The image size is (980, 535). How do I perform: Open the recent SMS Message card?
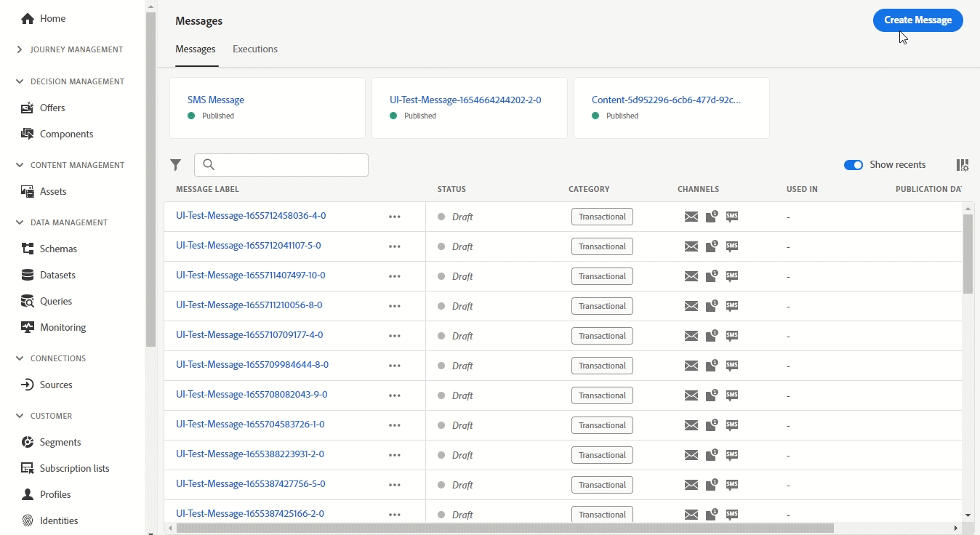pyautogui.click(x=216, y=100)
